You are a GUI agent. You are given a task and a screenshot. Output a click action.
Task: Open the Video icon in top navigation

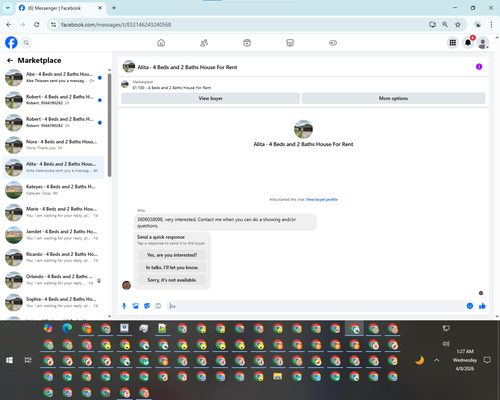[247, 43]
